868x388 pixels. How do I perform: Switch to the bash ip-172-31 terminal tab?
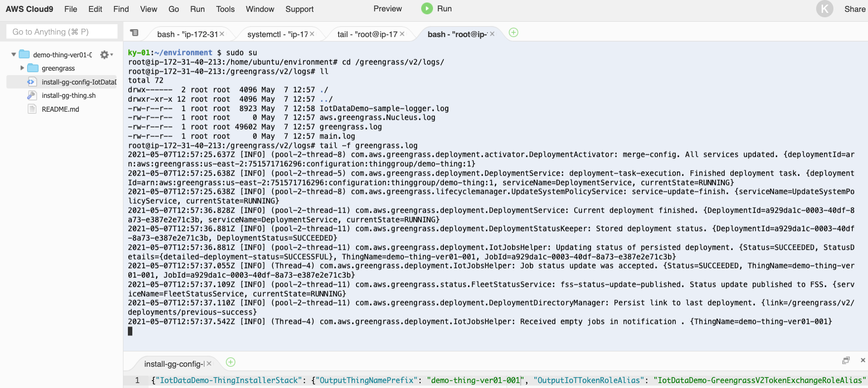point(187,34)
